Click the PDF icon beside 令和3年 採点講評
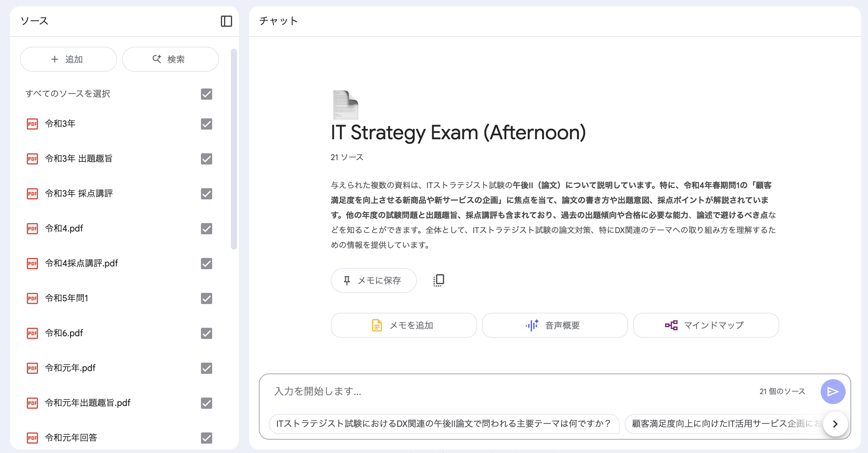Viewport: 868px width, 453px height. (32, 193)
